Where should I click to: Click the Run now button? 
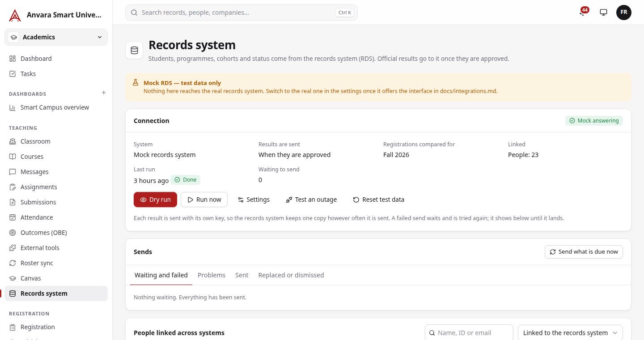click(x=204, y=200)
